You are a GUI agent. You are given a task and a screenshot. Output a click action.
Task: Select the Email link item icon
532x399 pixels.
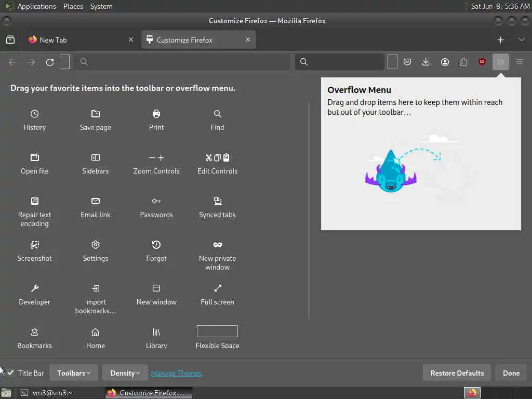(96, 201)
